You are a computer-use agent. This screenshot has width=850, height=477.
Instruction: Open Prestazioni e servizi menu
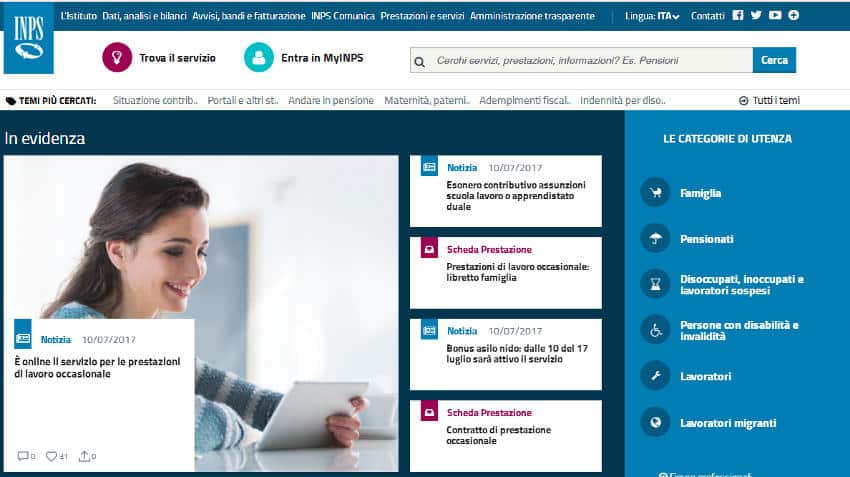tap(422, 16)
